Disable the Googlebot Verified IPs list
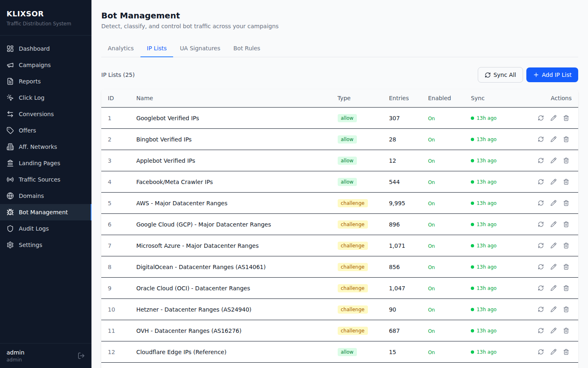 coord(431,118)
